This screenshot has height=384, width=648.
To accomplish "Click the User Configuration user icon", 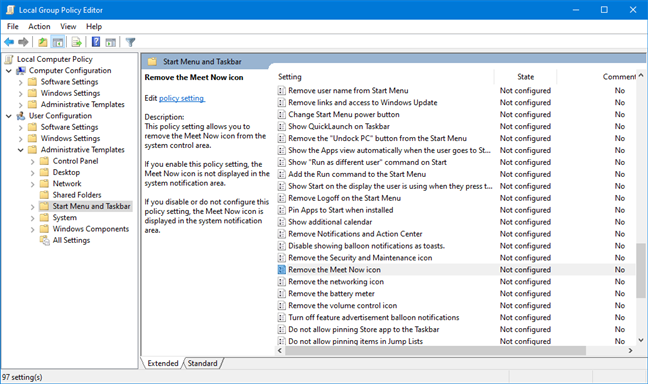I will 21,116.
